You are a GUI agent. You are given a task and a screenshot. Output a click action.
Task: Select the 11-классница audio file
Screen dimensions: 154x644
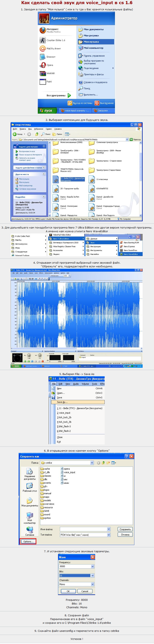point(99,180)
